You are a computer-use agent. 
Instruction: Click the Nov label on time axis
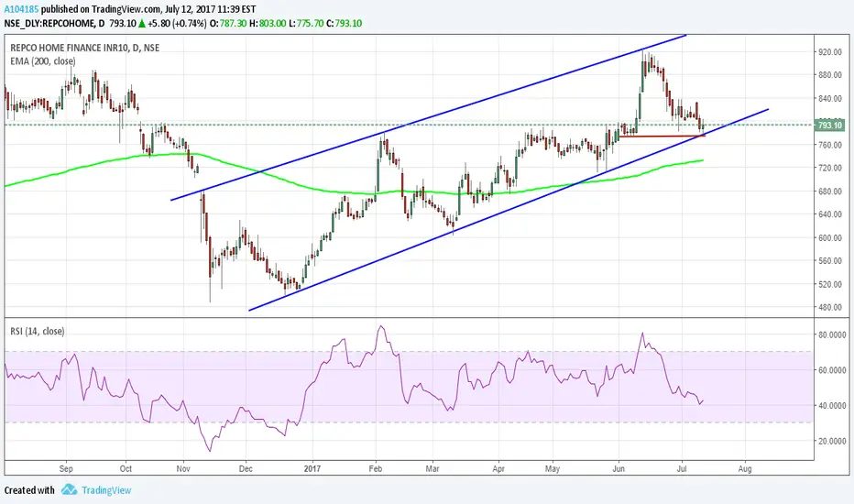[183, 468]
